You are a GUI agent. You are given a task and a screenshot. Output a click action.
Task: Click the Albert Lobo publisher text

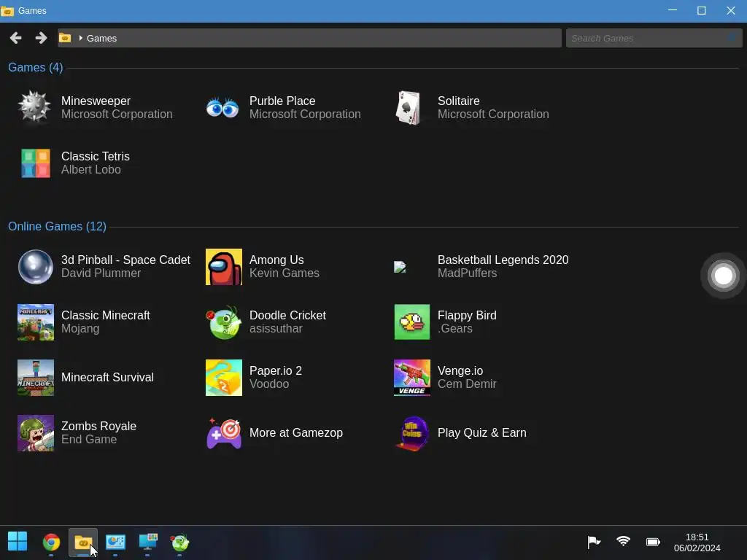[91, 169]
